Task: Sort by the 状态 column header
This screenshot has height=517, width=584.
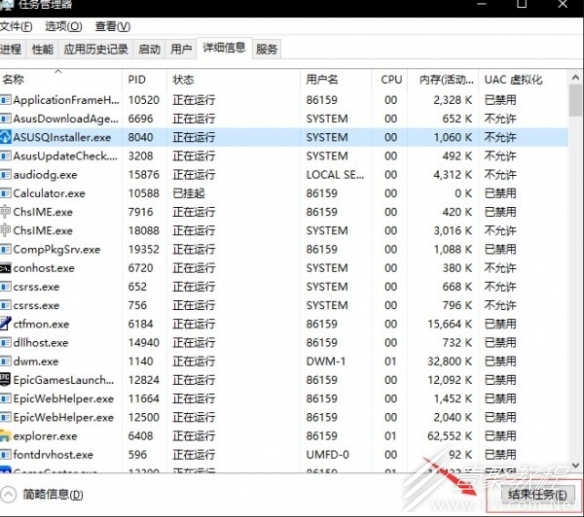Action: point(234,79)
